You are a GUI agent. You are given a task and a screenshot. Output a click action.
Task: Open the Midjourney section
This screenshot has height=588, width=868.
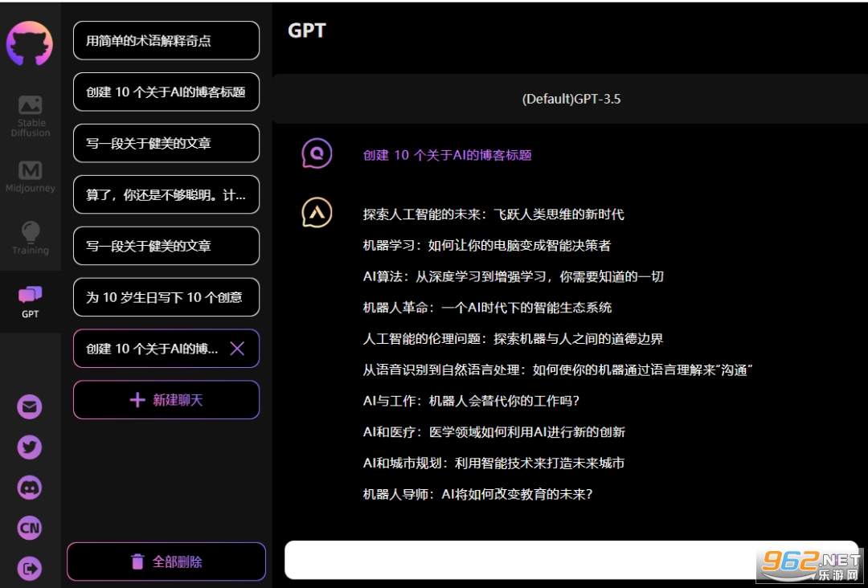coord(30,177)
